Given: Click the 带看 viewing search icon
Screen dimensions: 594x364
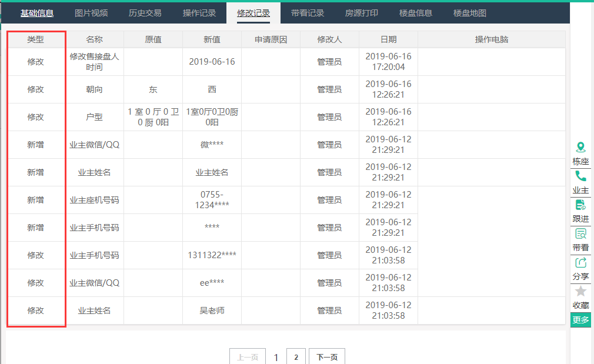Looking at the screenshot, I should pyautogui.click(x=580, y=233).
